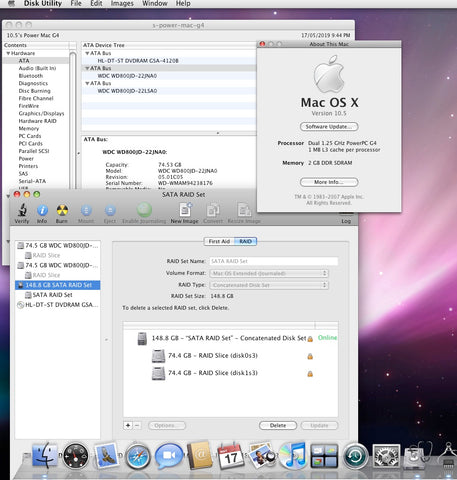This screenshot has height=480, width=457.
Task: Open the File menu
Action: [76, 3]
